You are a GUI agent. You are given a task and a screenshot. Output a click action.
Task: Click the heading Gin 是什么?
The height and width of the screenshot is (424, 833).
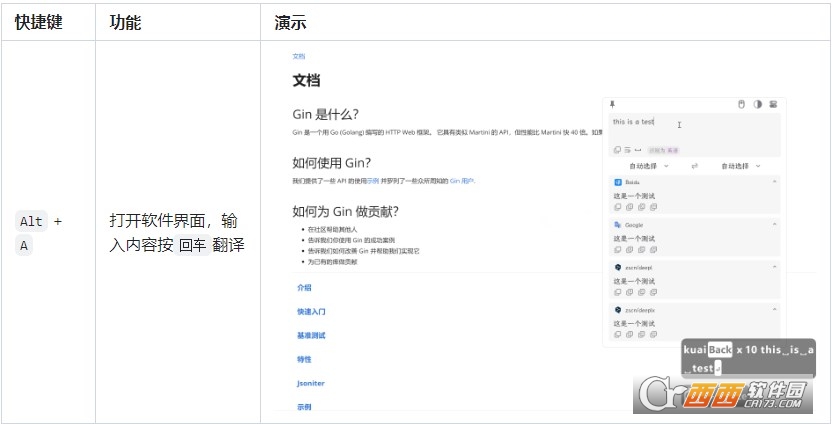[326, 114]
